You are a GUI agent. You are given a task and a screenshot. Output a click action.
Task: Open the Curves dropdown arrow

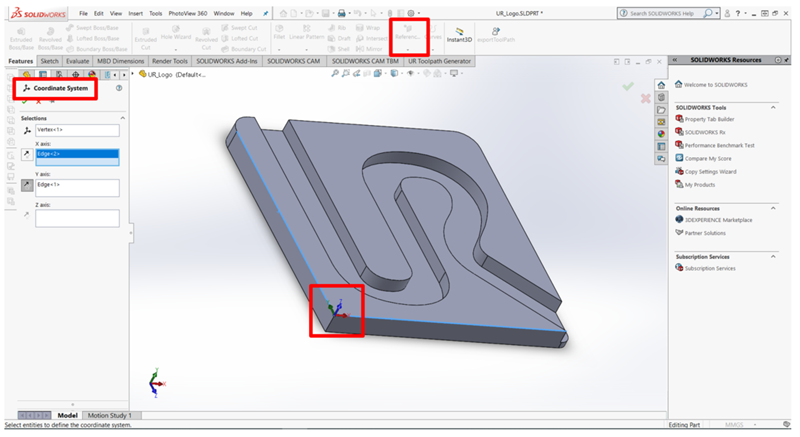[433, 50]
